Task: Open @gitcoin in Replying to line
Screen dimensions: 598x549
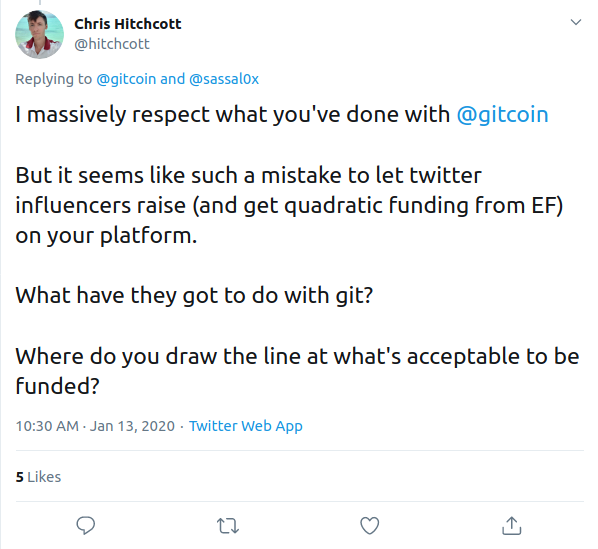Action: (126, 79)
